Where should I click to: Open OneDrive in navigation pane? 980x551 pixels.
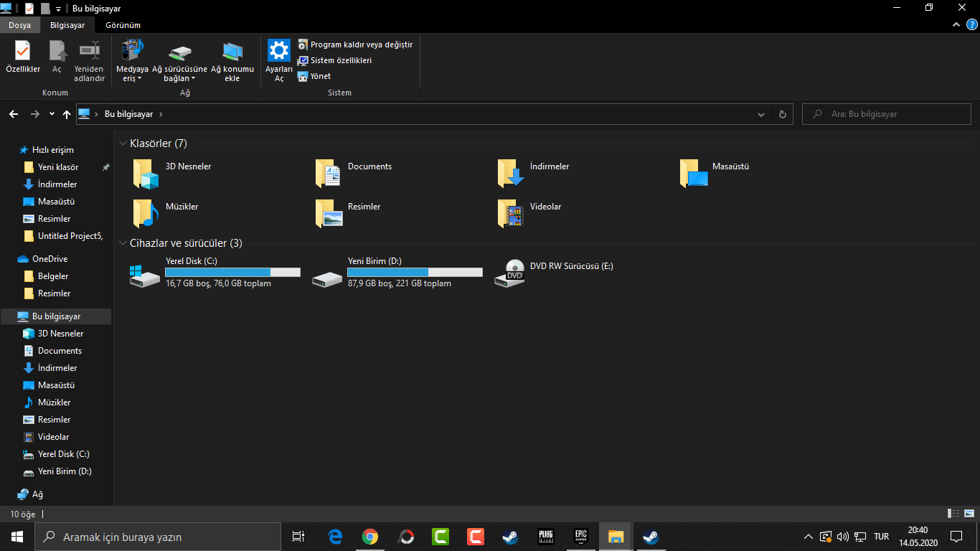point(42,259)
